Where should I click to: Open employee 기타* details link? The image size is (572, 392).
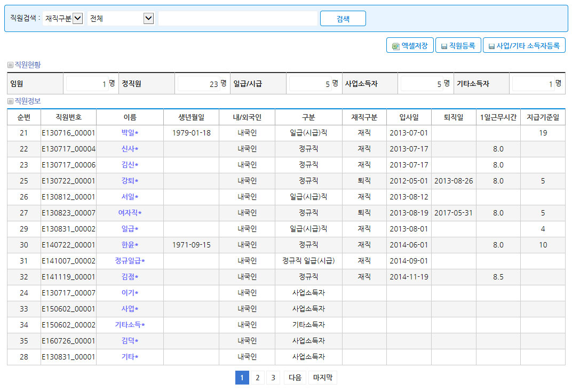pos(130,357)
